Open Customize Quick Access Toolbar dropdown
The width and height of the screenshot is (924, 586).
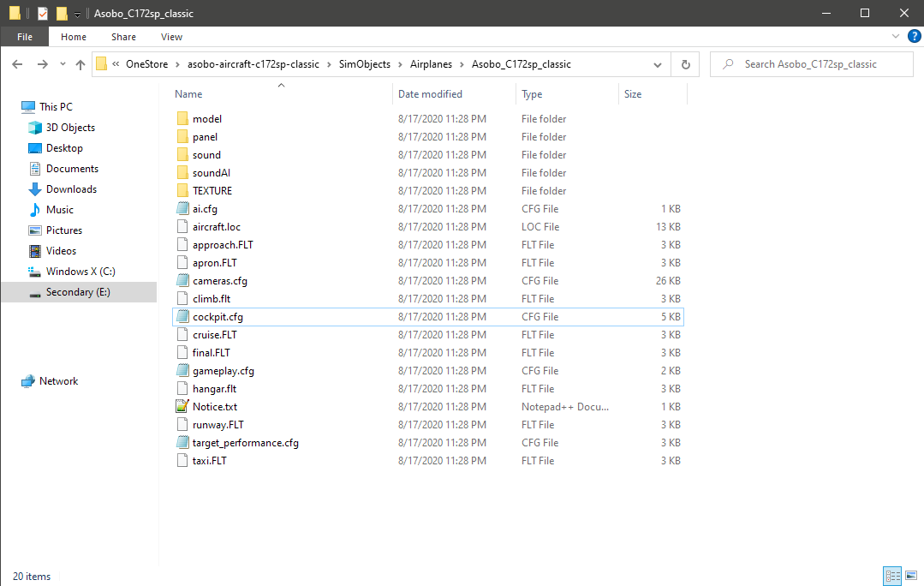click(x=77, y=14)
